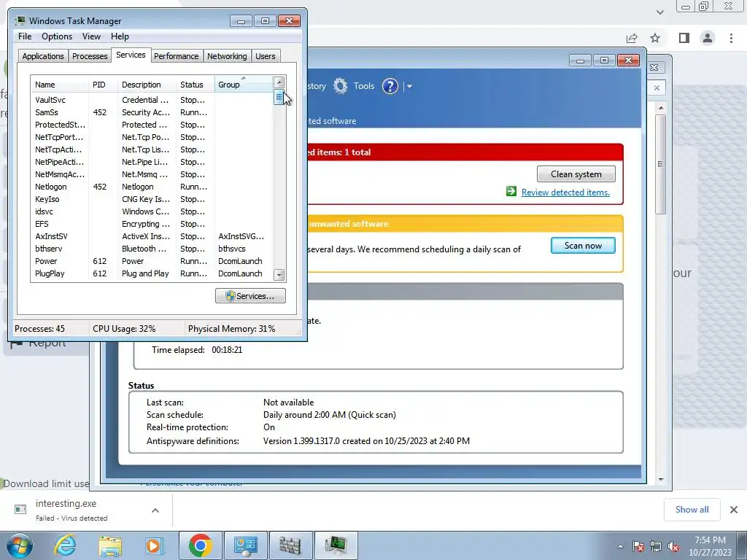Click the services list scrollbar thumb

click(x=279, y=98)
